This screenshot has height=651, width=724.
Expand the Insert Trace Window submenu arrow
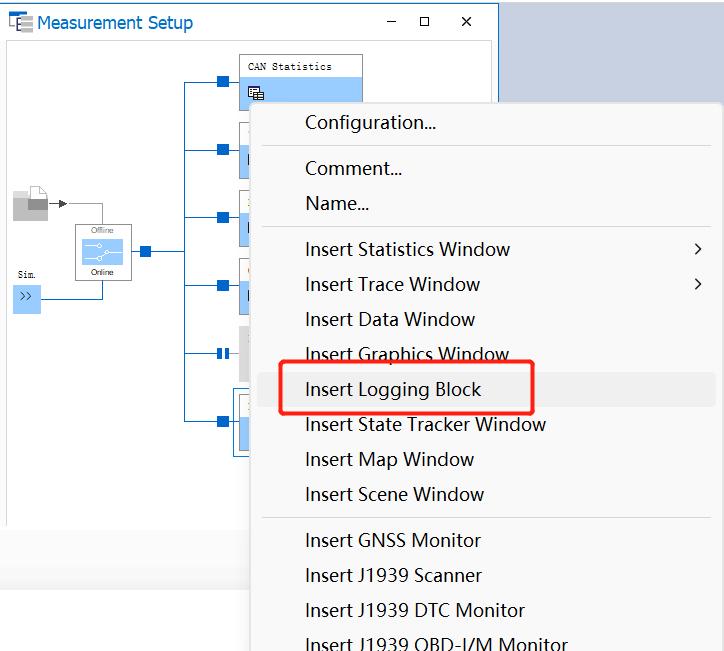697,284
